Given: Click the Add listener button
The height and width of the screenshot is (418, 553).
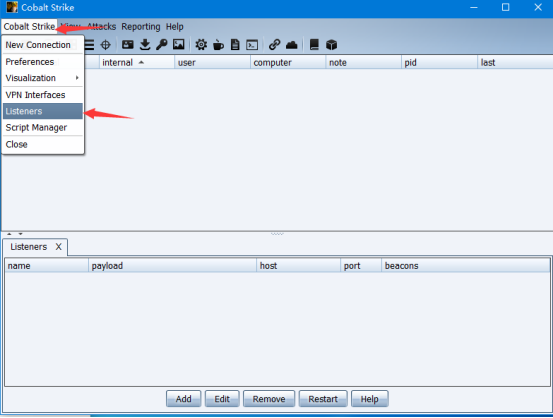Looking at the screenshot, I should (x=183, y=399).
